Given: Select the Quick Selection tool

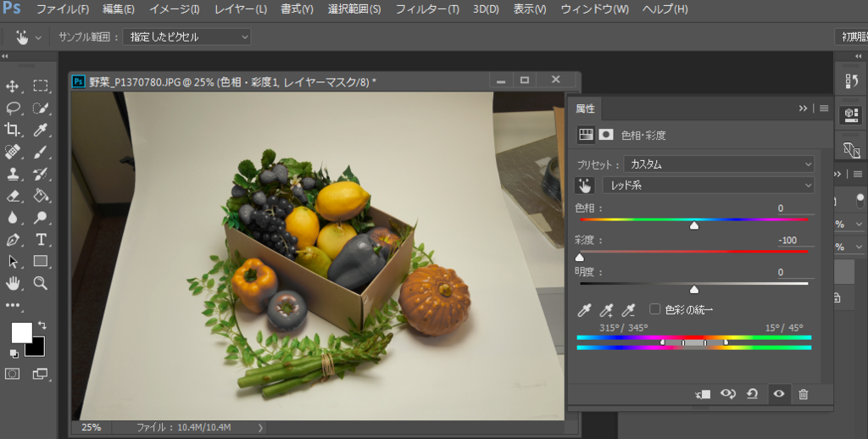Looking at the screenshot, I should 41,108.
